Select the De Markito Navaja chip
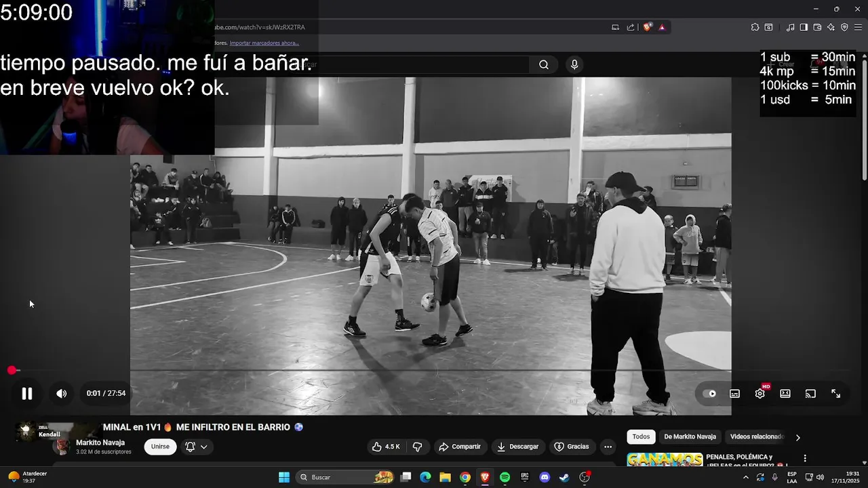The height and width of the screenshot is (488, 868). click(690, 437)
